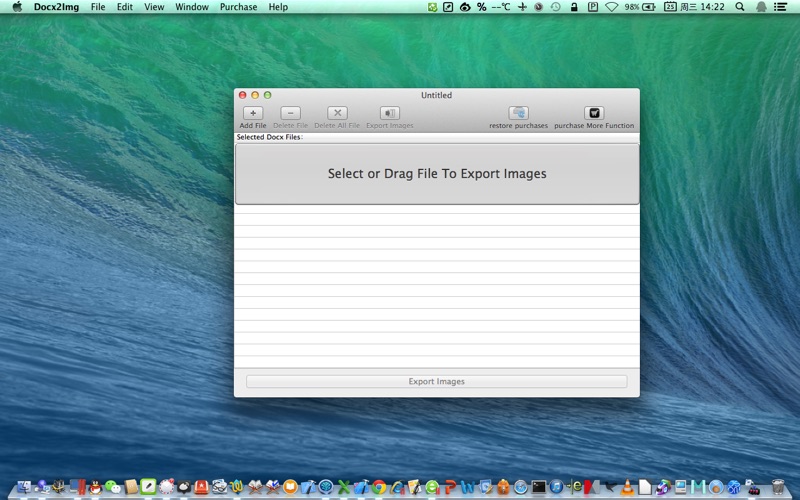800x500 pixels.
Task: Click the Weibo eye icon in menu bar
Action: click(x=465, y=7)
